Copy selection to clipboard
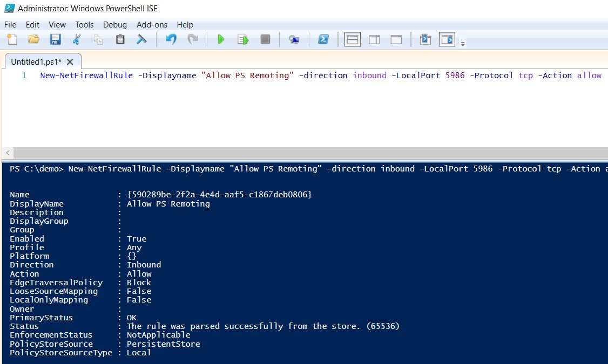The image size is (608, 364). coord(98,39)
